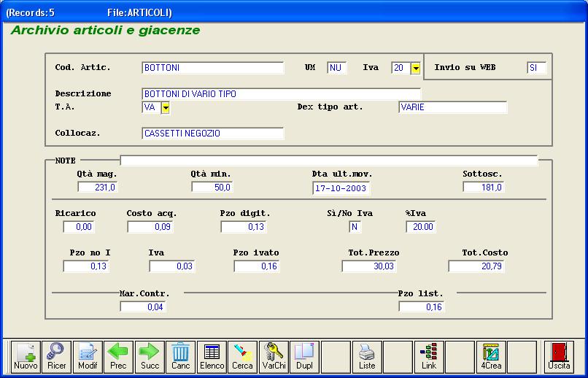Viewport: 588px width, 378px height.
Task: Click the NOTE group label
Action: coord(65,161)
